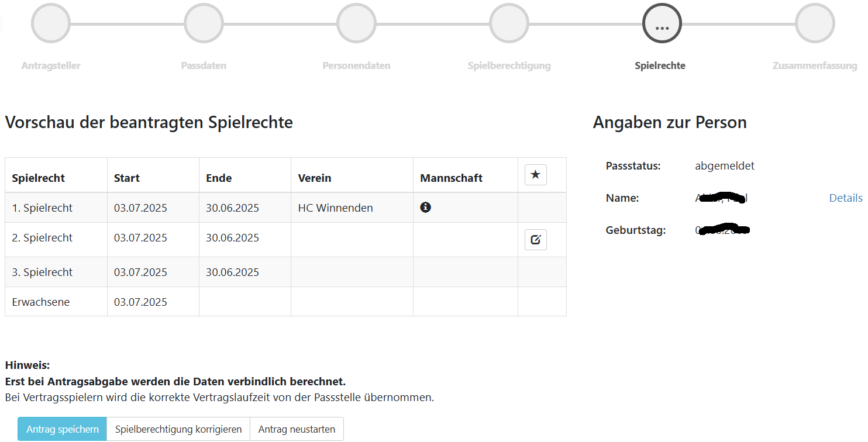
Task: Click the edit icon for 2. Spielrecht
Action: tap(535, 239)
